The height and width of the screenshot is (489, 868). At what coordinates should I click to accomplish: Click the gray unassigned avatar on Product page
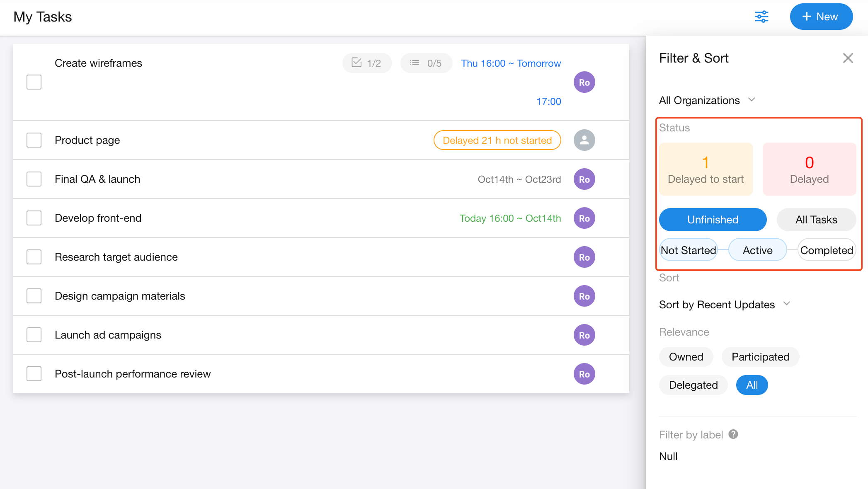(x=584, y=140)
